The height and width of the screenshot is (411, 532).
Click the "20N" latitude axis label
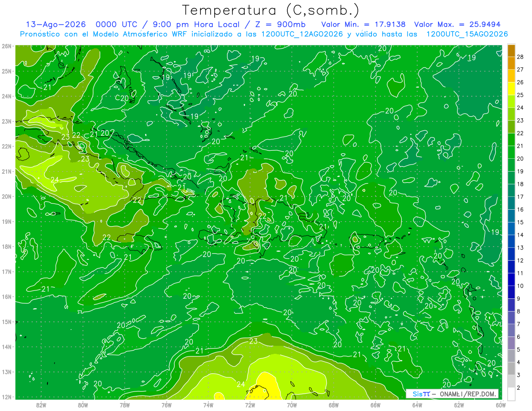(x=6, y=196)
